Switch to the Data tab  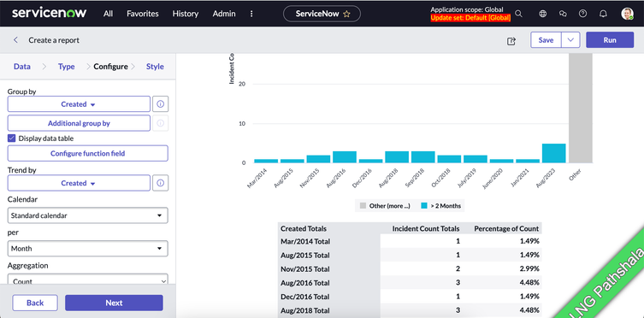point(22,67)
